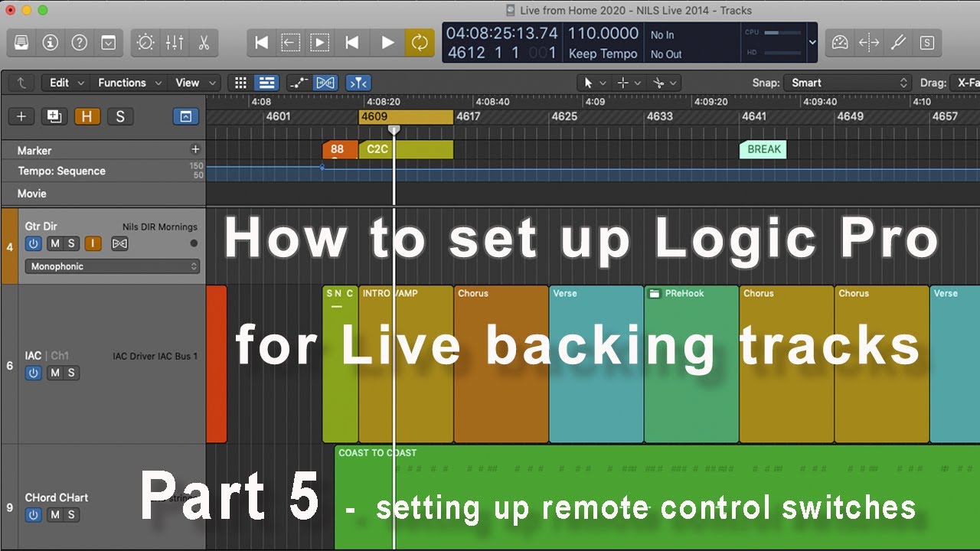
Task: Solo the IAC track
Action: [71, 373]
